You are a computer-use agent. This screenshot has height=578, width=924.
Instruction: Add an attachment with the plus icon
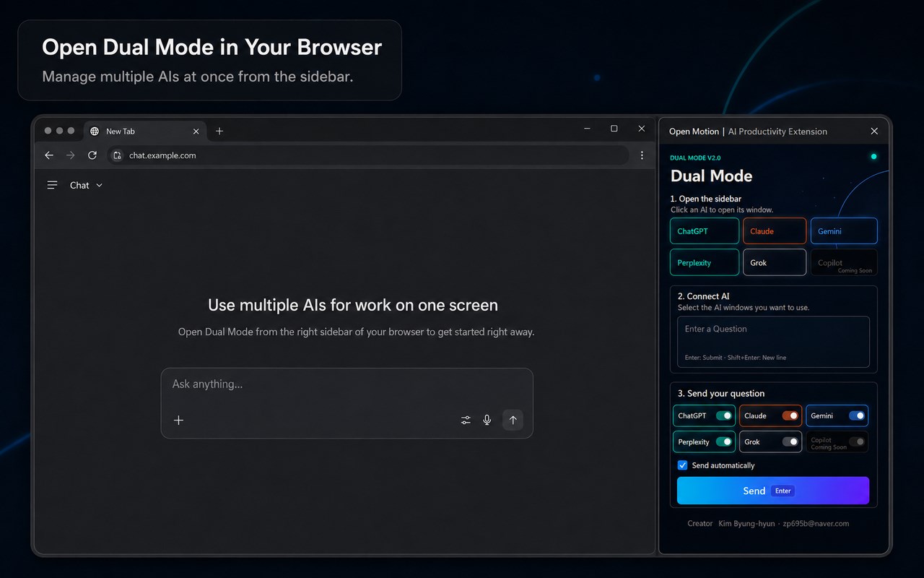[x=179, y=420]
